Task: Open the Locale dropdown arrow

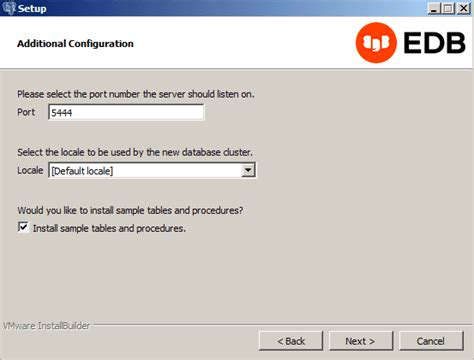Action: pyautogui.click(x=248, y=170)
